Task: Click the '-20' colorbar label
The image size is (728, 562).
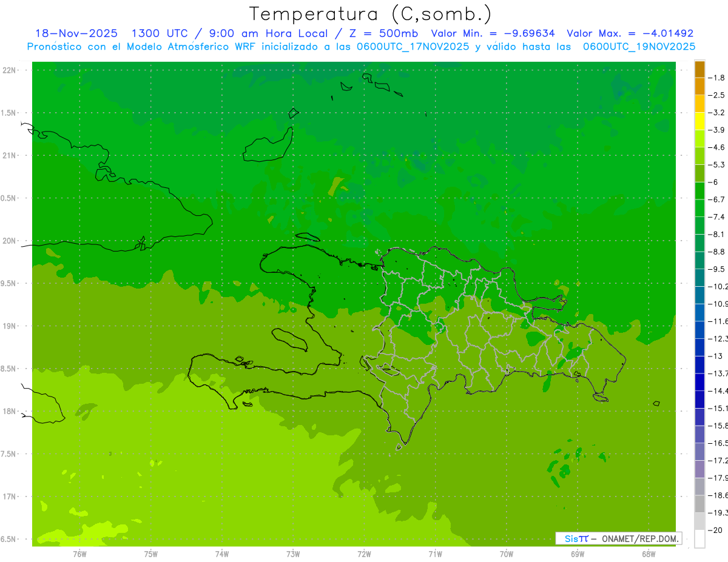Action: [715, 530]
